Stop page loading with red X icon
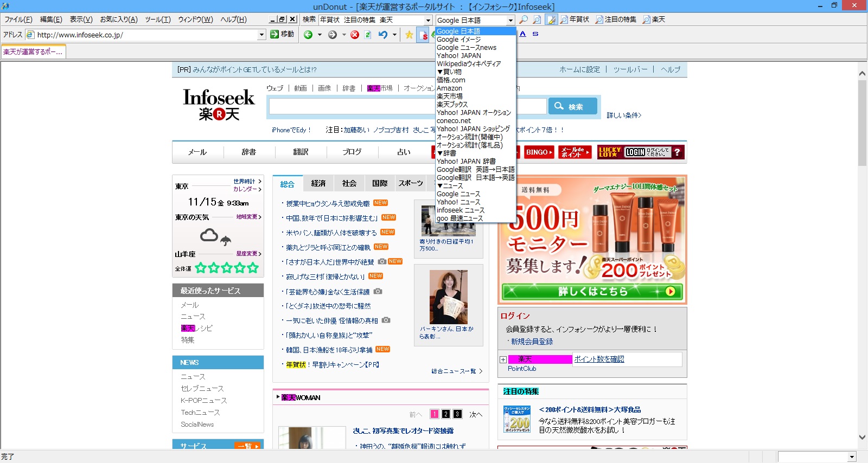The height and width of the screenshot is (463, 868). point(355,35)
